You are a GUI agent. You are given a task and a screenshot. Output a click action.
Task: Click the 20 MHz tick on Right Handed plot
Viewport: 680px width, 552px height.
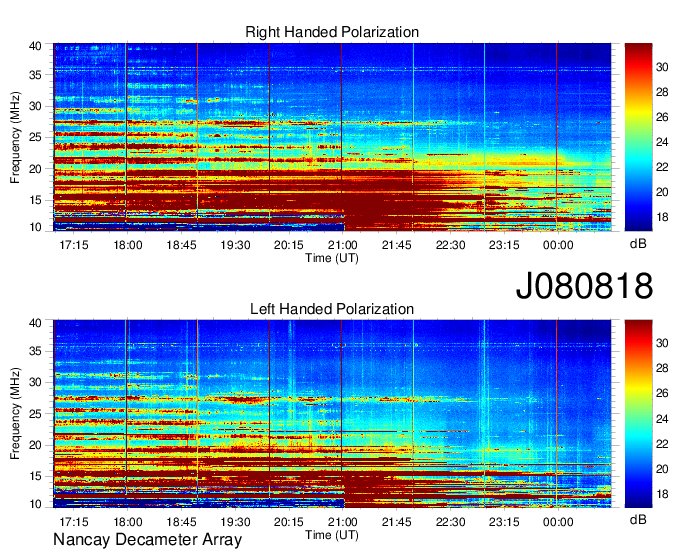pyautogui.click(x=35, y=169)
